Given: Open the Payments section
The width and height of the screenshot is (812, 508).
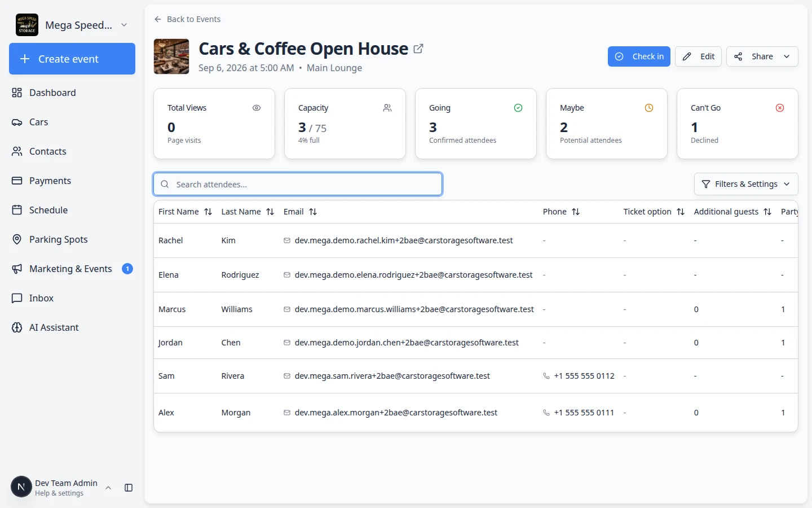Looking at the screenshot, I should 72,181.
